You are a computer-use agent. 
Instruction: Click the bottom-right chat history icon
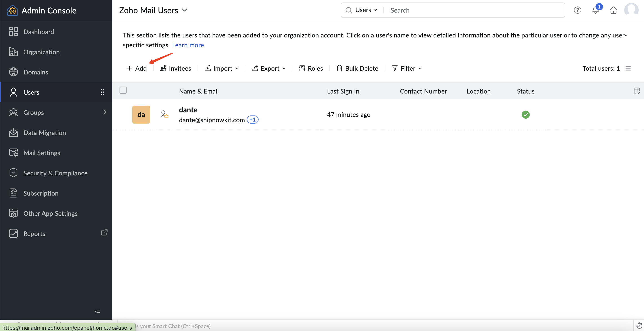pos(639,325)
